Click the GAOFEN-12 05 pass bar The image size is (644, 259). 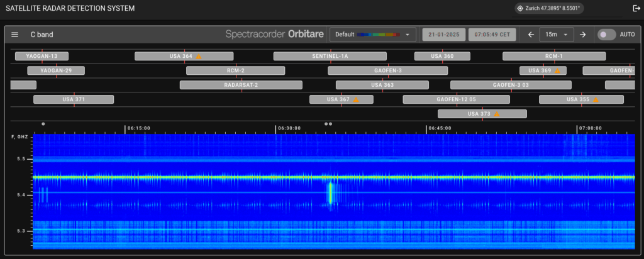456,99
